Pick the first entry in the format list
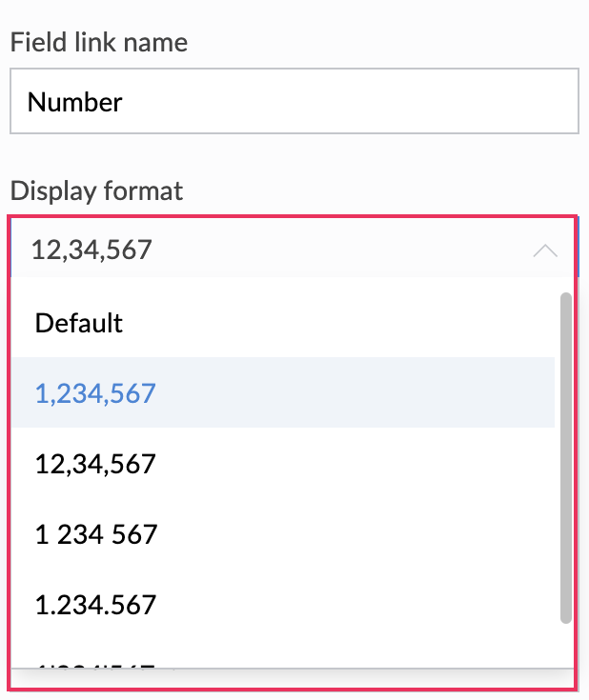 (x=79, y=323)
